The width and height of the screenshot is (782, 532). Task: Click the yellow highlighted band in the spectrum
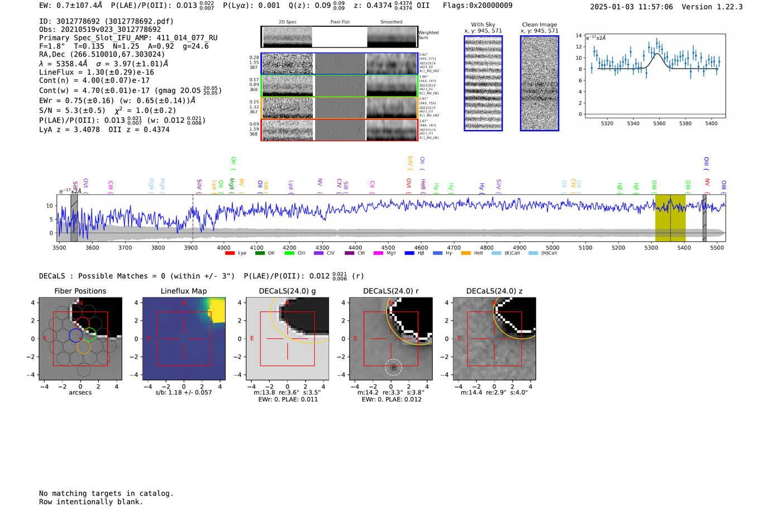[x=670, y=218]
